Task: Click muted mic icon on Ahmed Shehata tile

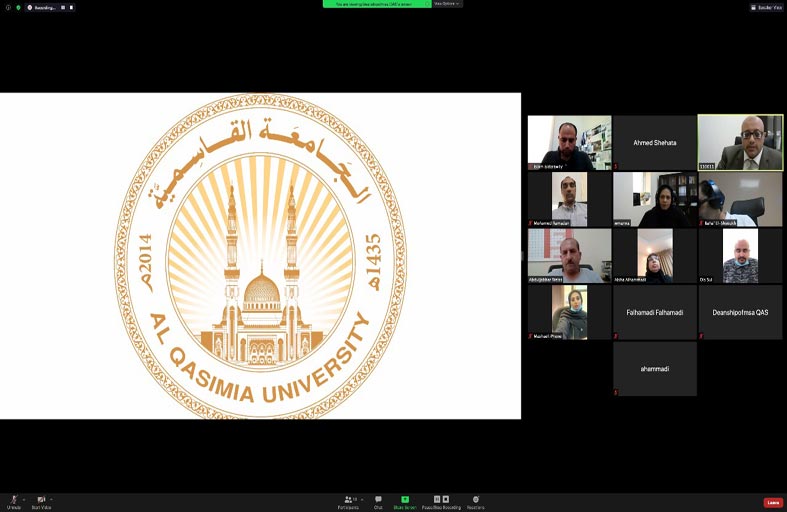Action: 616,166
